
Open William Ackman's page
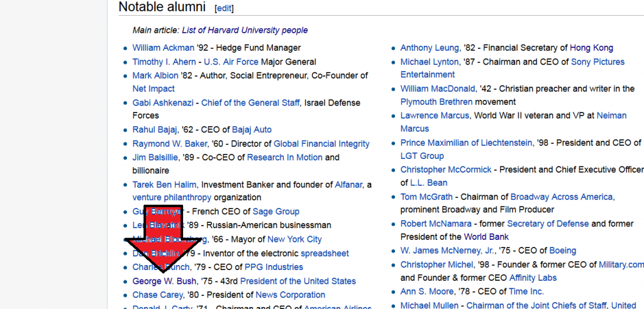pyautogui.click(x=163, y=48)
